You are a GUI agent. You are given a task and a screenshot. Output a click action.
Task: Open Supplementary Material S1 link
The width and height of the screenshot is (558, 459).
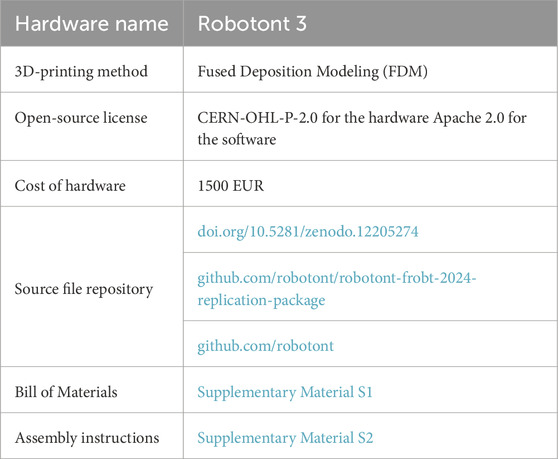click(285, 392)
